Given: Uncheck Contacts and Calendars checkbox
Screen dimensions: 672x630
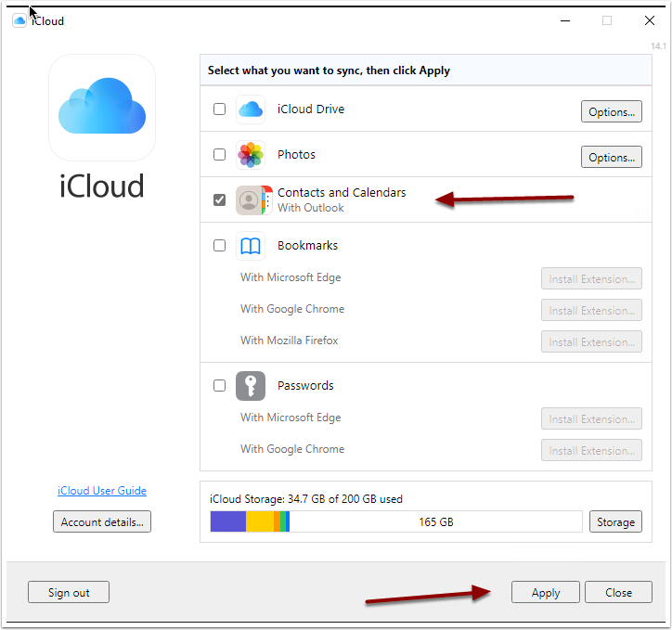Looking at the screenshot, I should click(219, 200).
